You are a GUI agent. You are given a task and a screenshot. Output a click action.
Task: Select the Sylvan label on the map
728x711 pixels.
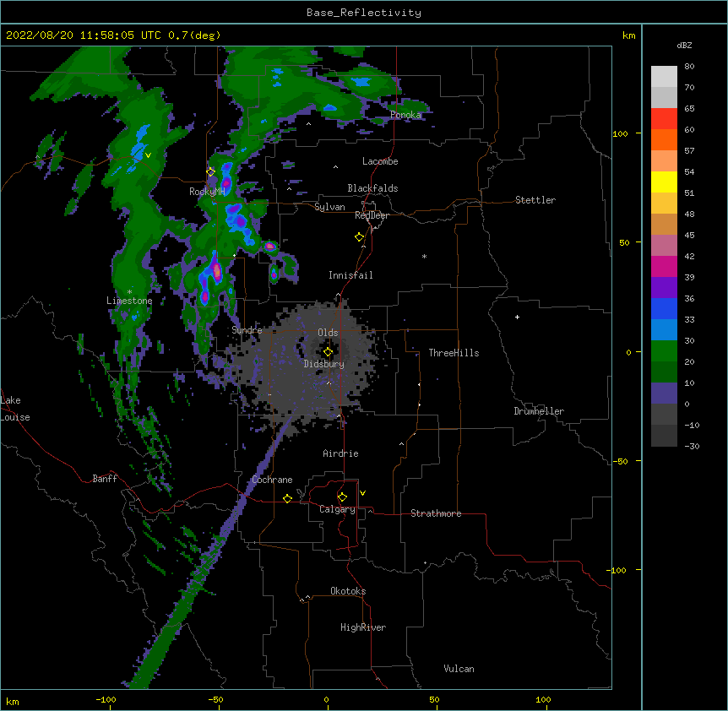[329, 207]
